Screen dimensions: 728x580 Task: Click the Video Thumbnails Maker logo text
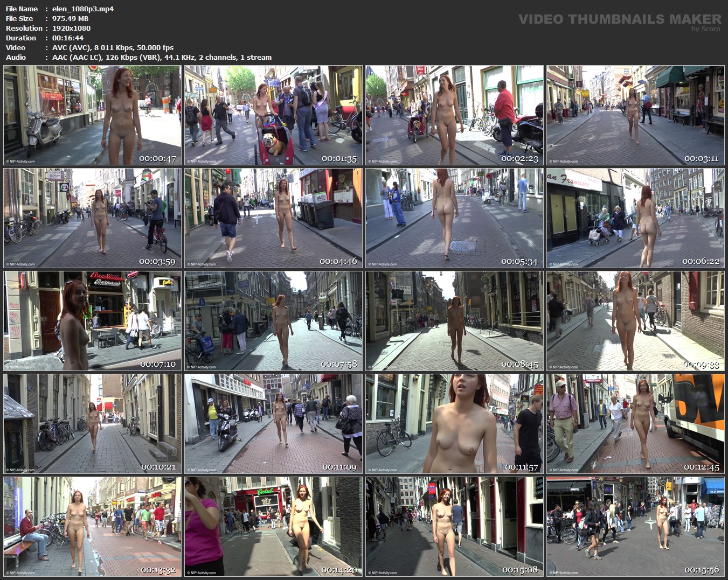coord(620,19)
